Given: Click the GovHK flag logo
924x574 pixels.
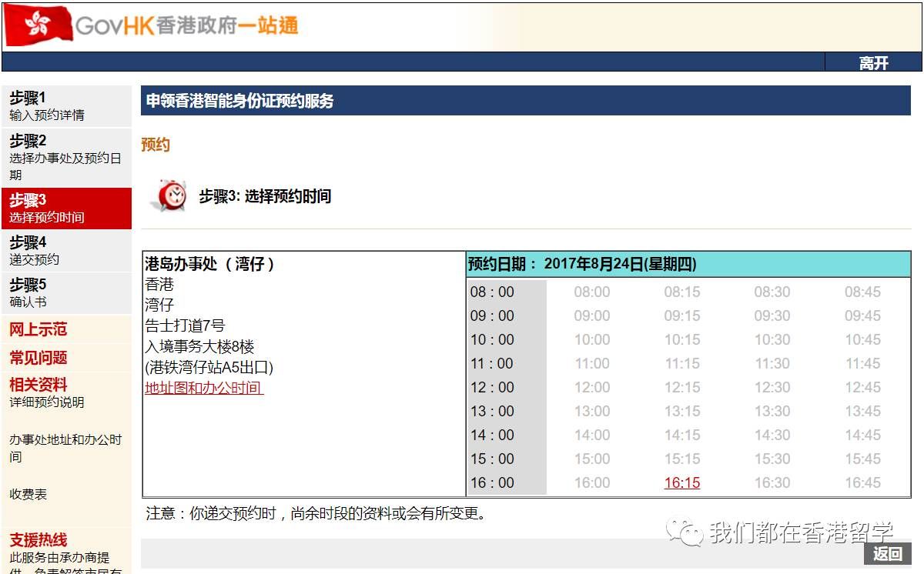Looking at the screenshot, I should point(37,25).
